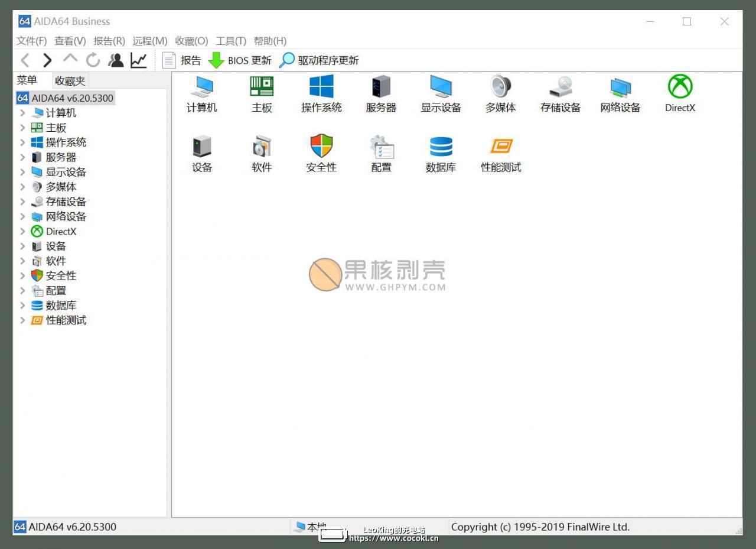Open the 安全性 shield icon in main pane
The width and height of the screenshot is (756, 549).
pyautogui.click(x=321, y=154)
